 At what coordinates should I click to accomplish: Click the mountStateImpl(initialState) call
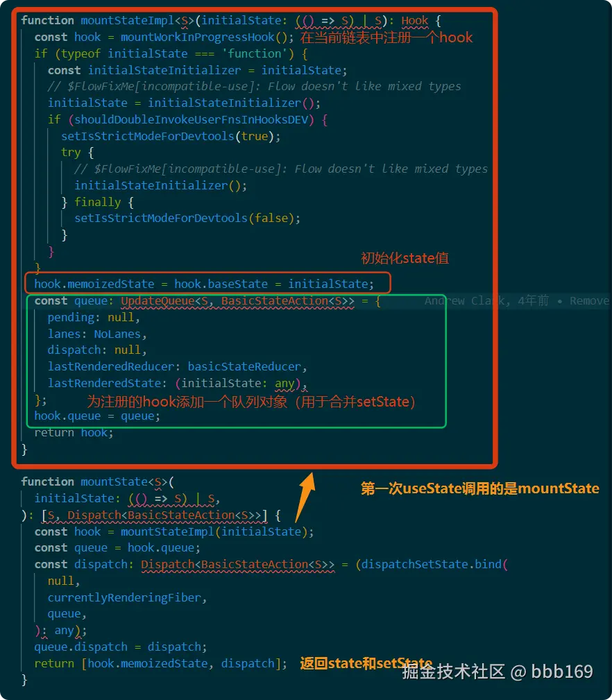coord(214,531)
